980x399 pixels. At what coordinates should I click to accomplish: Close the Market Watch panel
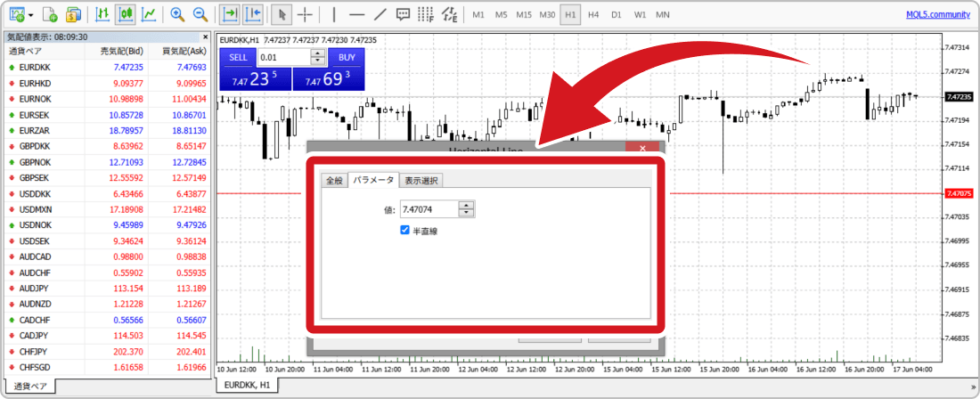(206, 37)
